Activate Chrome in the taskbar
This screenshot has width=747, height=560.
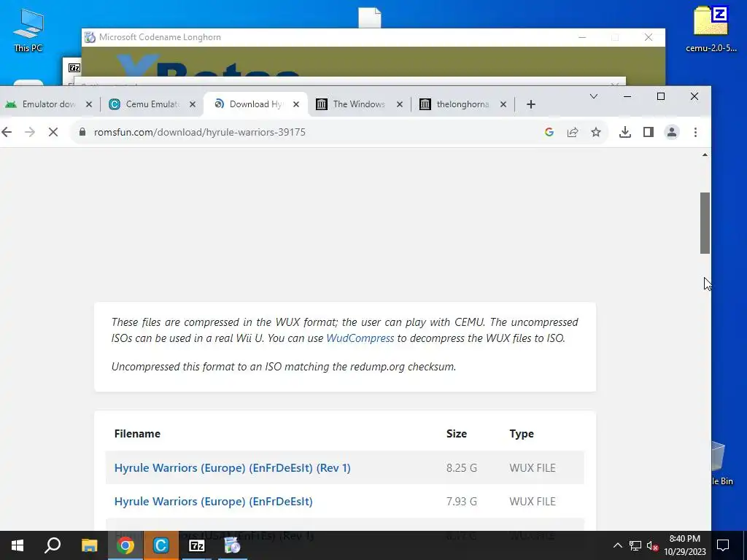coord(125,545)
